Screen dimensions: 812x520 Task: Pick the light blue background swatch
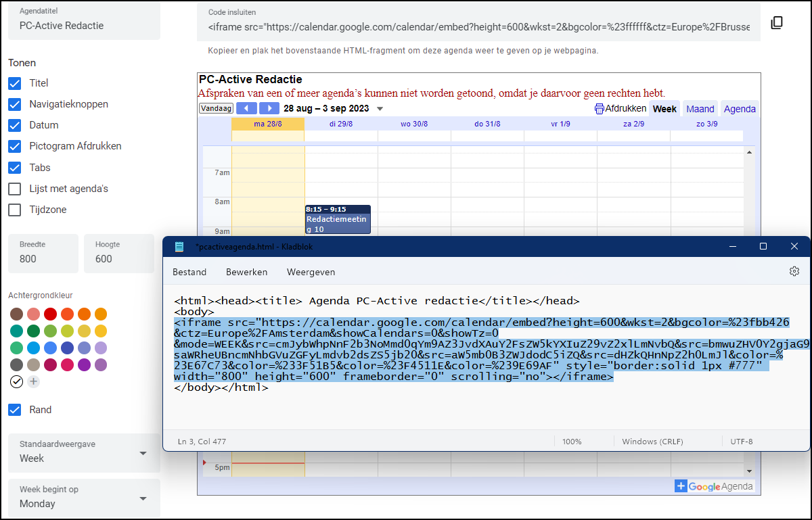click(33, 348)
